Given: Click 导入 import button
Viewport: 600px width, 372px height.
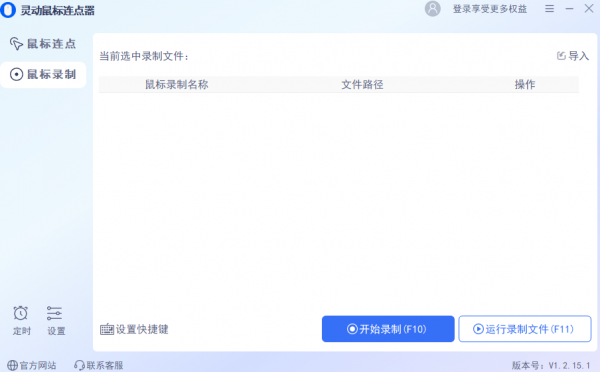Looking at the screenshot, I should 572,56.
